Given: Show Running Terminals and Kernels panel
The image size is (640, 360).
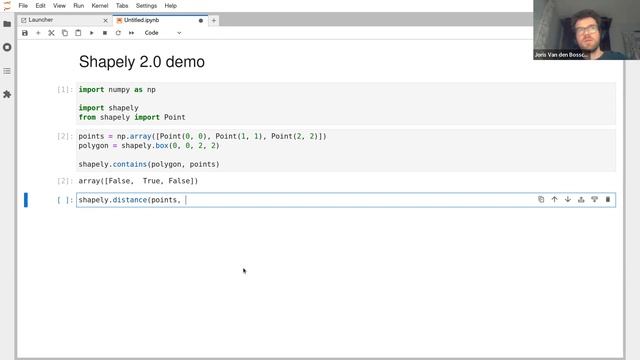Looking at the screenshot, I should point(7,47).
